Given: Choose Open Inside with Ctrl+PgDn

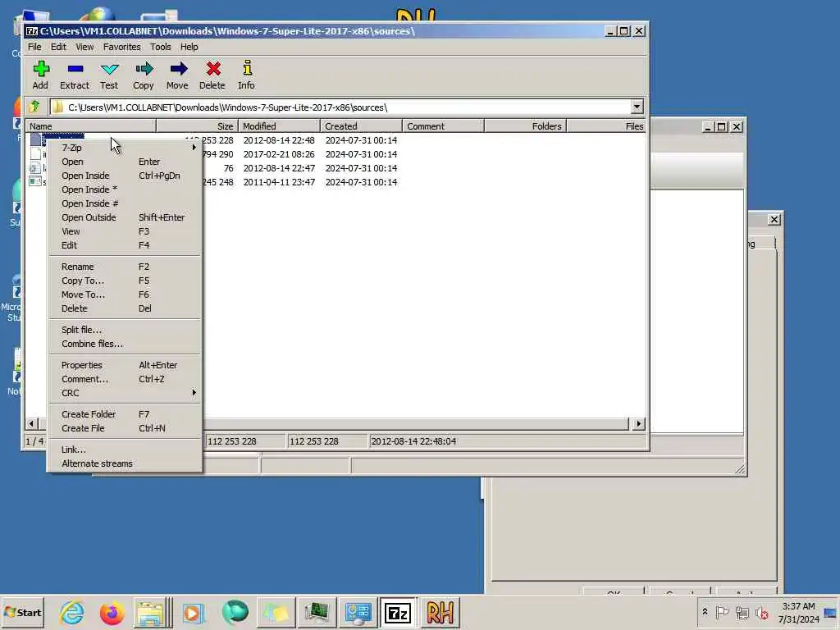Looking at the screenshot, I should [126, 176].
